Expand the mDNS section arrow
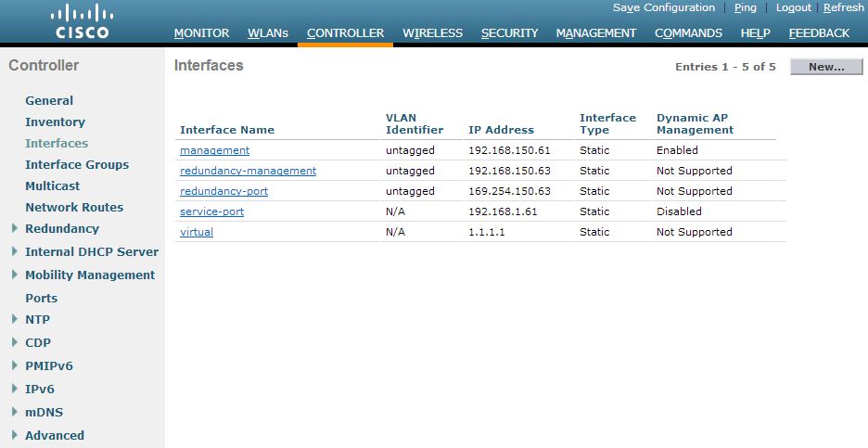Image resolution: width=868 pixels, height=448 pixels. point(15,412)
